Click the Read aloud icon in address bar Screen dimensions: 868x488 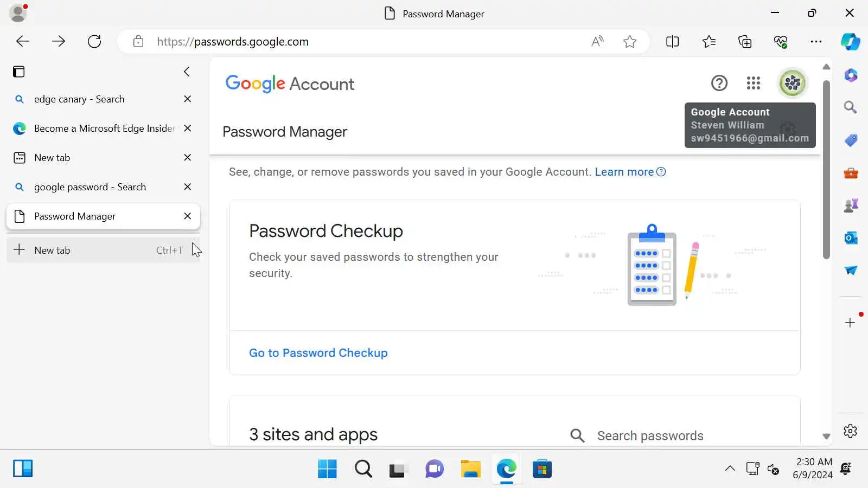pos(597,41)
